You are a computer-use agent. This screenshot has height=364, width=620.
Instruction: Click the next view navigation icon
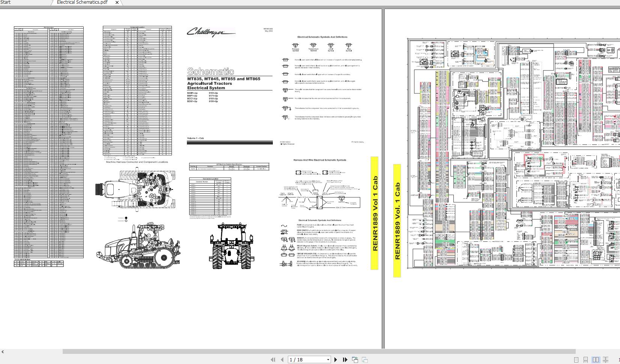(x=364, y=359)
